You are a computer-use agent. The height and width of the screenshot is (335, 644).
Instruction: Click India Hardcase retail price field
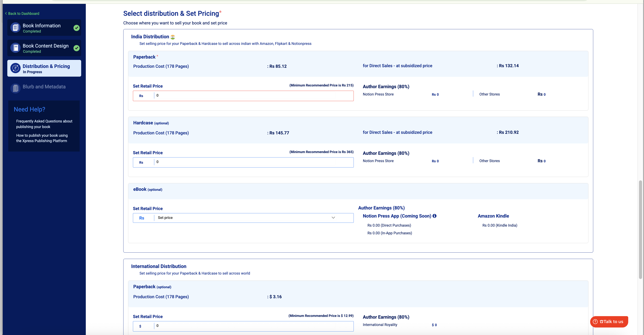click(245, 162)
